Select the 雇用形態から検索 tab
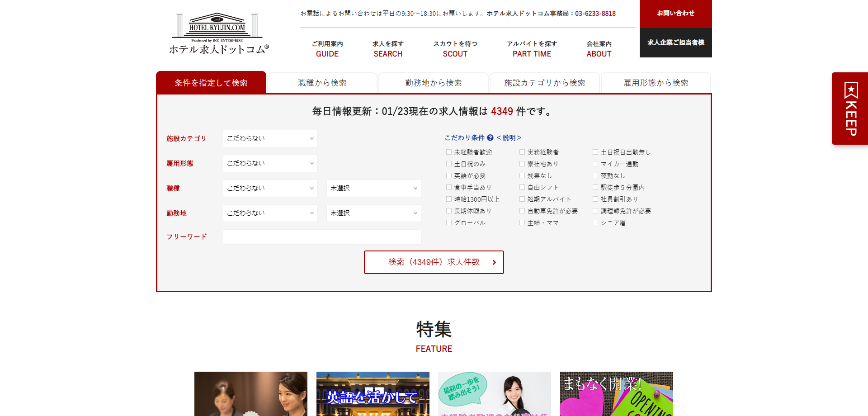Image resolution: width=868 pixels, height=416 pixels. click(656, 83)
